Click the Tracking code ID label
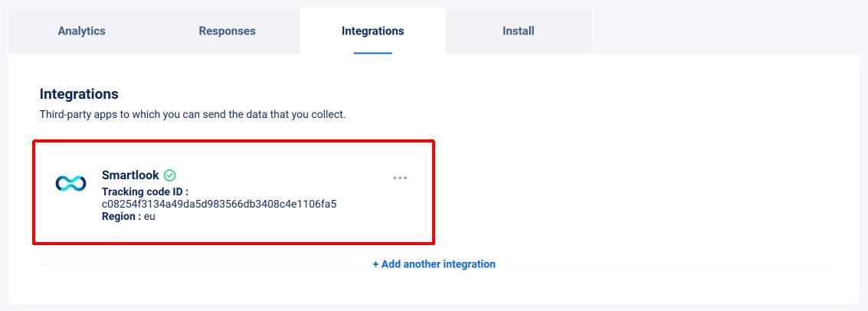The width and height of the screenshot is (868, 311). tap(145, 192)
